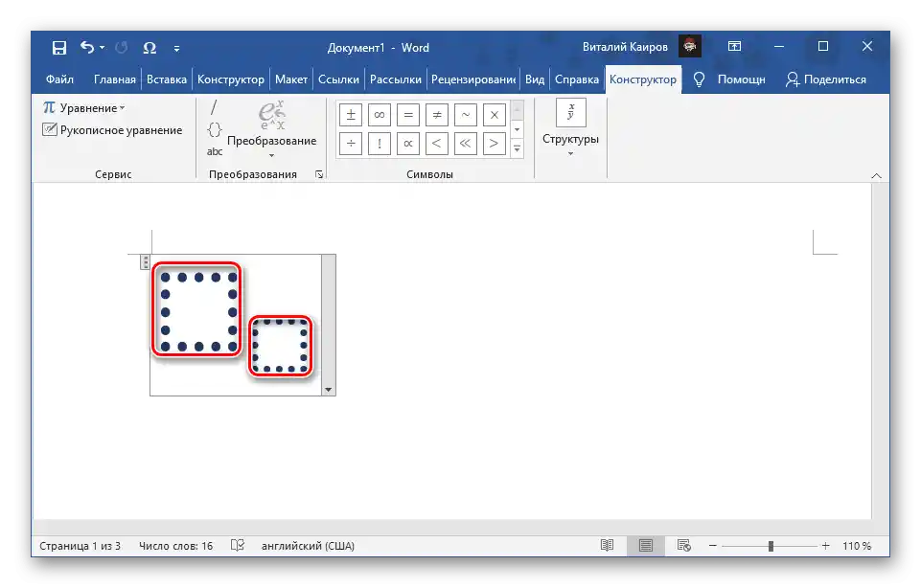Open word count Число слов: 16

point(175,546)
